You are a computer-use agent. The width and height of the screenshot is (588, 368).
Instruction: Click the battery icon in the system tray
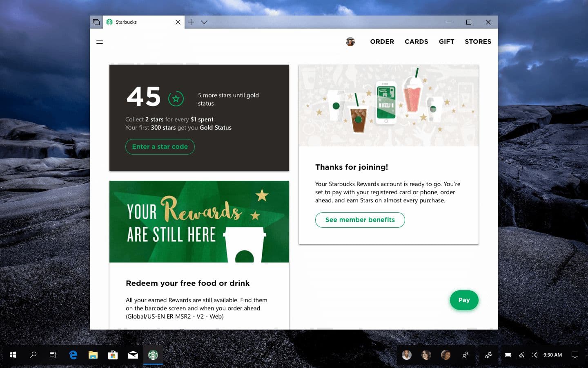pos(508,355)
